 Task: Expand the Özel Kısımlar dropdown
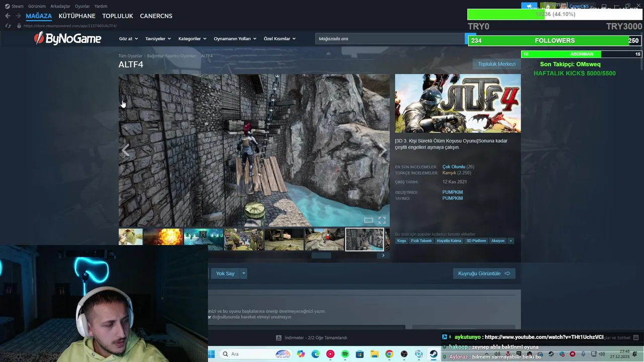280,39
